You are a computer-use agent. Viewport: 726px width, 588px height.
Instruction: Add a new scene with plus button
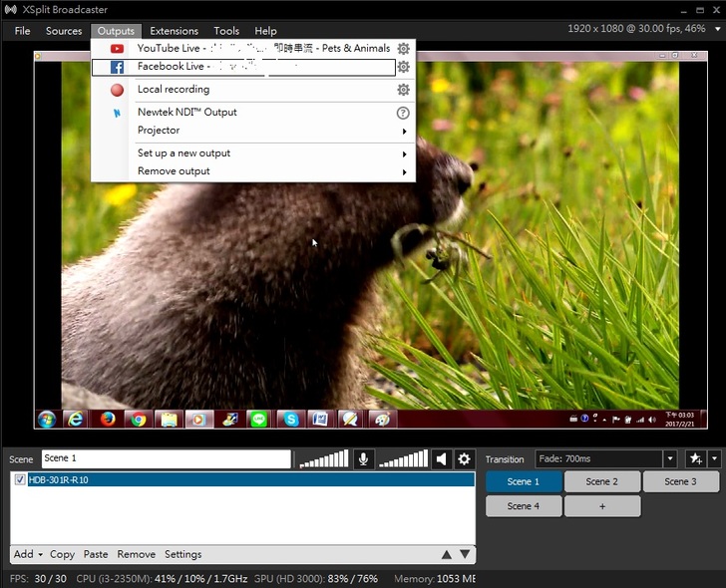point(601,506)
